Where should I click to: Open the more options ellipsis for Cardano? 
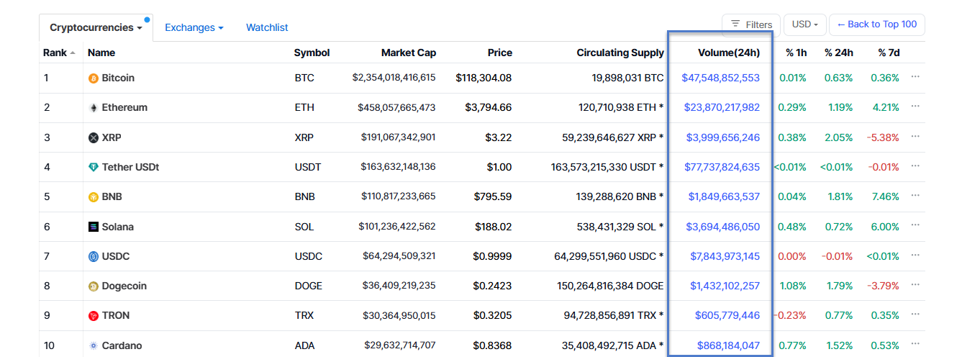[915, 343]
